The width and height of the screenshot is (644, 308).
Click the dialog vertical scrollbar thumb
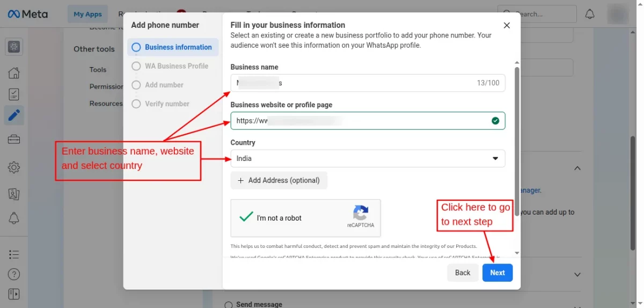517,141
